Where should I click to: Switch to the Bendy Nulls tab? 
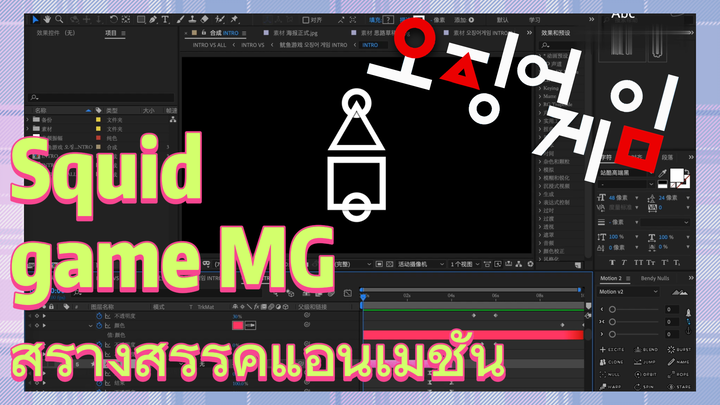pyautogui.click(x=655, y=278)
